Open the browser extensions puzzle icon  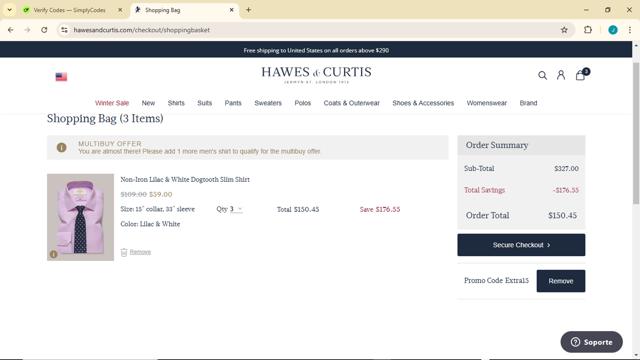click(588, 30)
